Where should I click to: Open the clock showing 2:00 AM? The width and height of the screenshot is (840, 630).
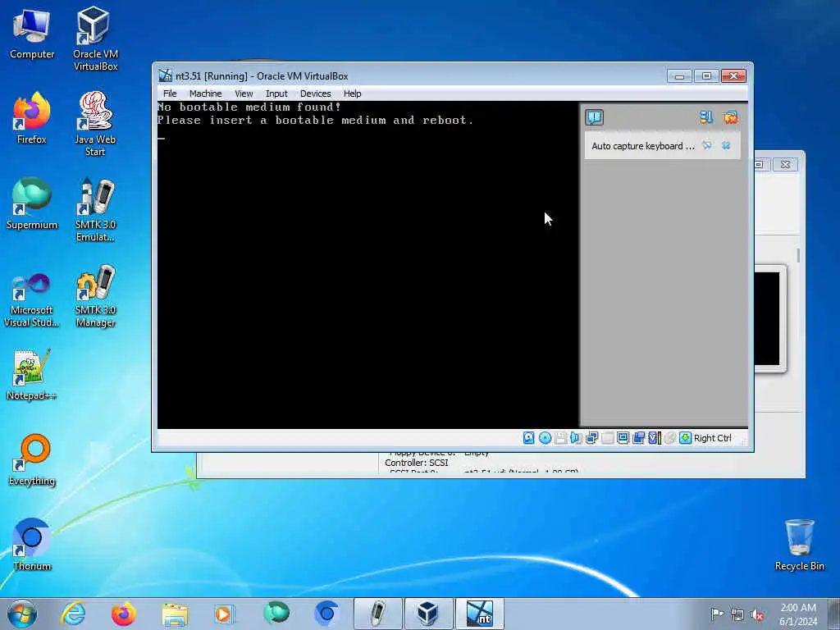click(798, 614)
